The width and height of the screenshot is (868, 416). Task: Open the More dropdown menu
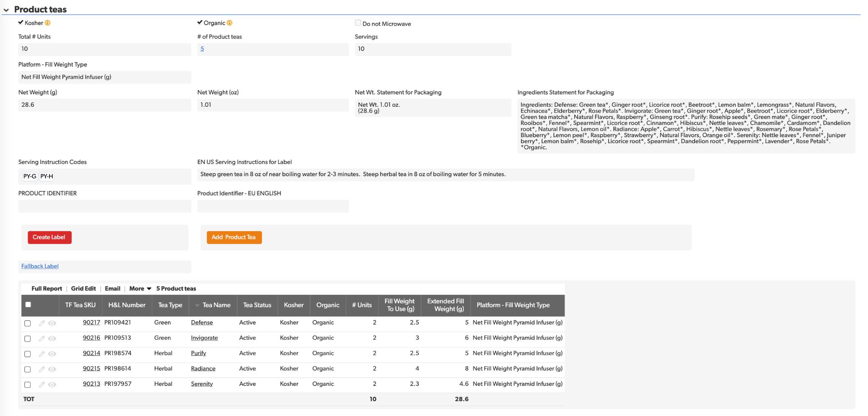140,288
